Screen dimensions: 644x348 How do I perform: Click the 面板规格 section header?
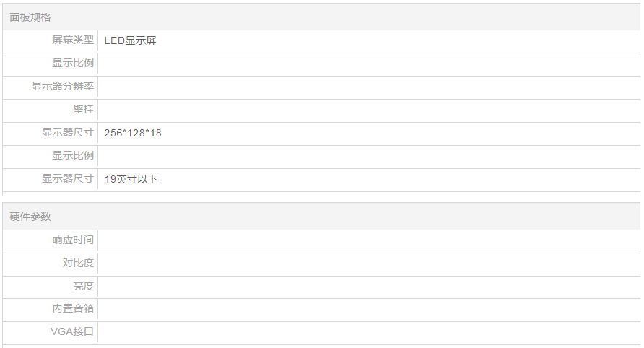30,17
